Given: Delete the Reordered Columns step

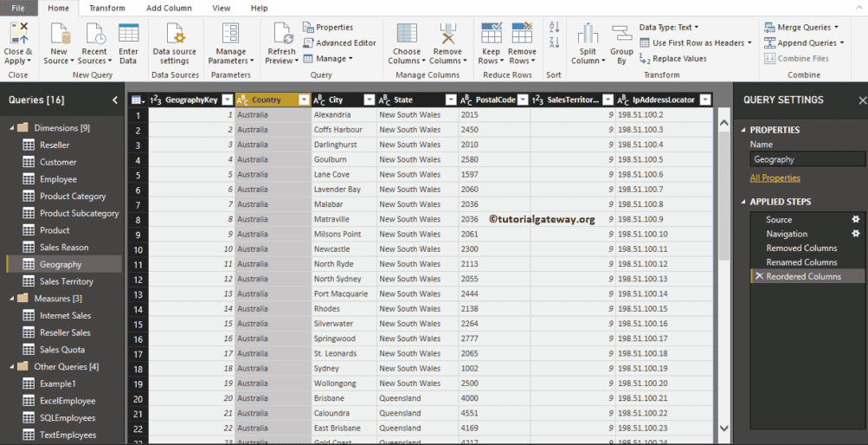Looking at the screenshot, I should tap(759, 276).
